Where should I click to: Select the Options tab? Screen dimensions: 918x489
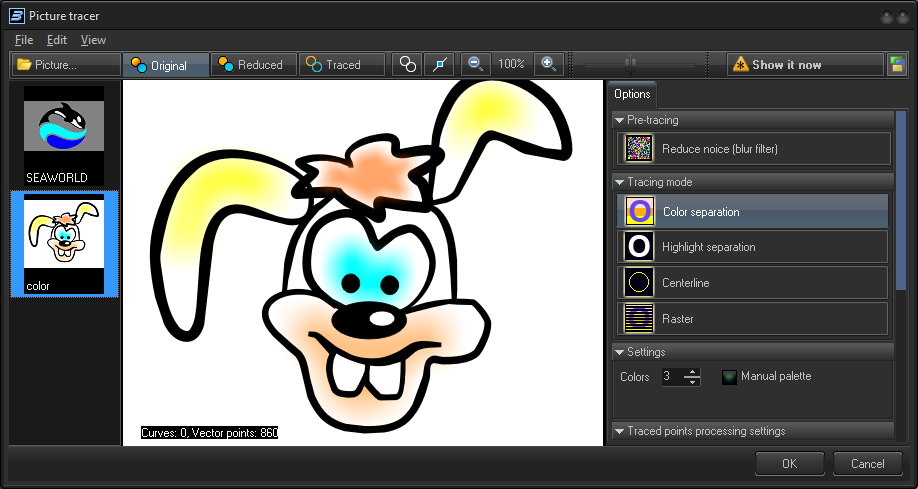coord(632,94)
